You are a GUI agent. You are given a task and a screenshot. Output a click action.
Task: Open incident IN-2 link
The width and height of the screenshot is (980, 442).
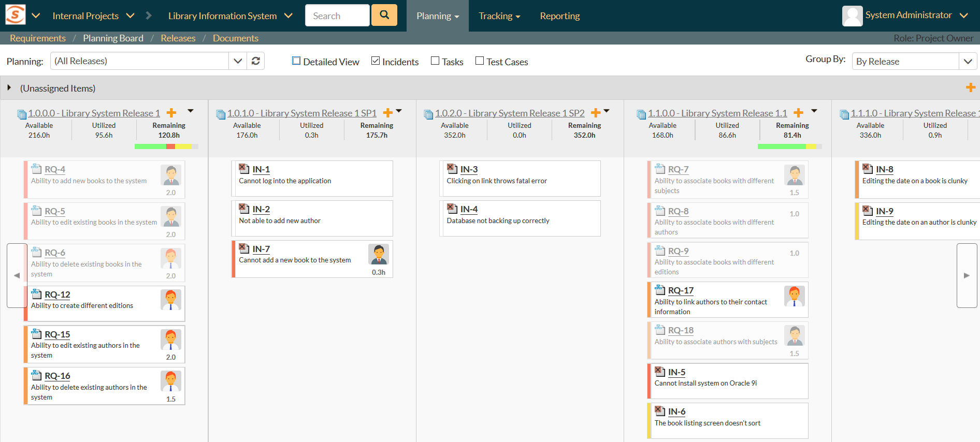[261, 209]
